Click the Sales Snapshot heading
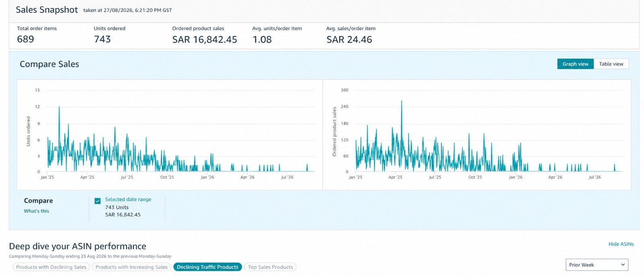 [47, 10]
